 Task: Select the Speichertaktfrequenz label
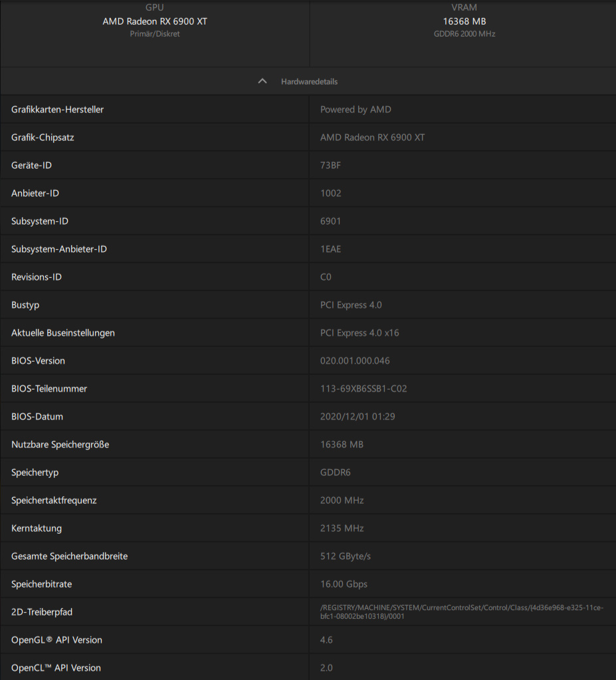(54, 500)
